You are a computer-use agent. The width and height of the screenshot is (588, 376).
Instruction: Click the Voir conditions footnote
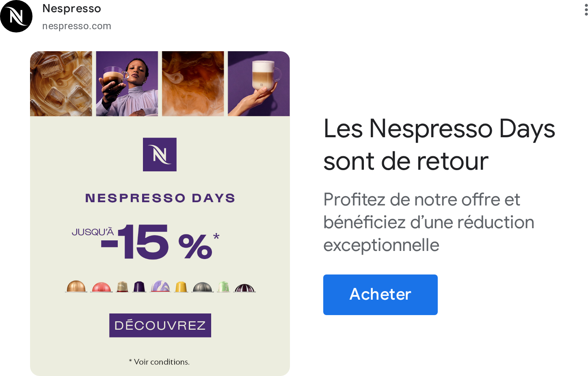click(x=159, y=362)
